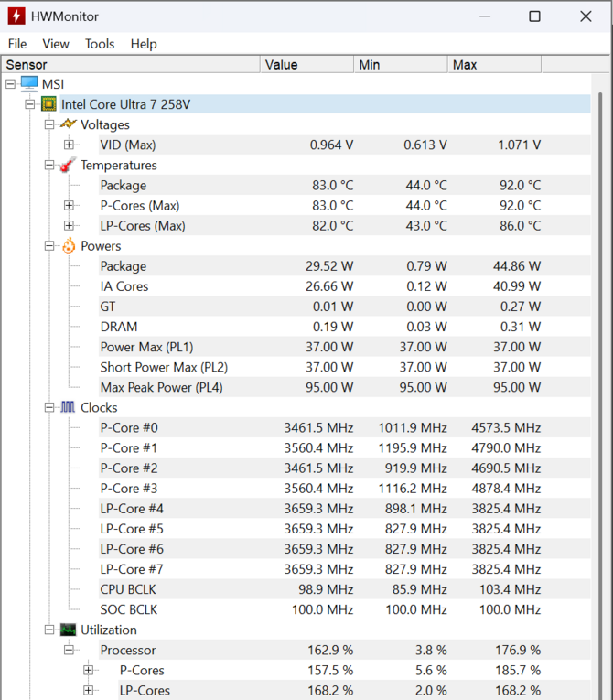Click the 29.52 W package power value
The height and width of the screenshot is (700, 613).
tap(329, 266)
